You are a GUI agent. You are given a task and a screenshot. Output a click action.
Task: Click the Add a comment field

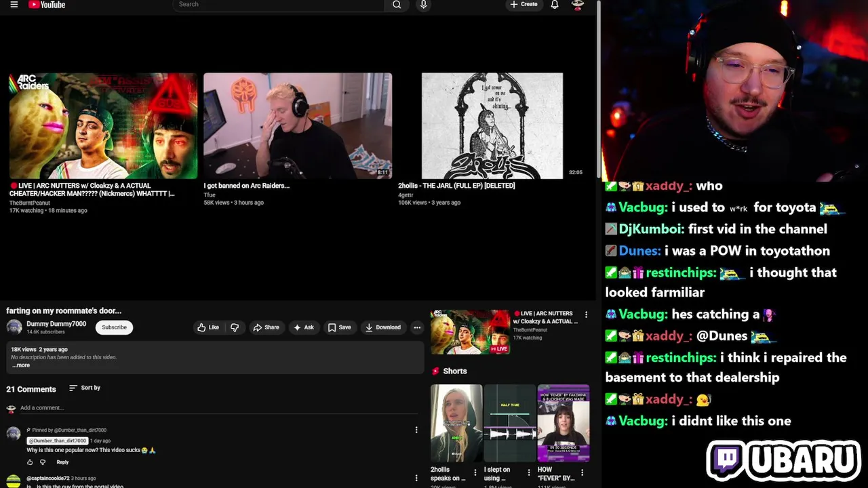(218, 408)
